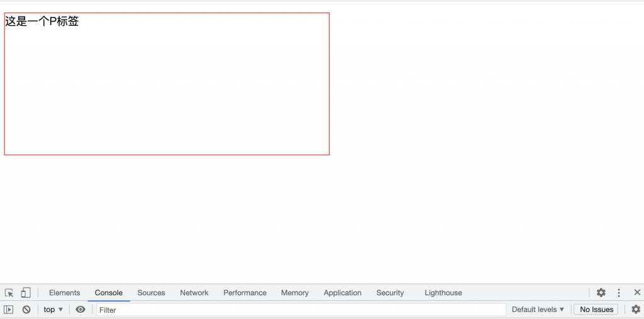Screen dimensions: 644x319
Task: Open DevTools settings gear beside the tabs
Action: click(x=601, y=293)
